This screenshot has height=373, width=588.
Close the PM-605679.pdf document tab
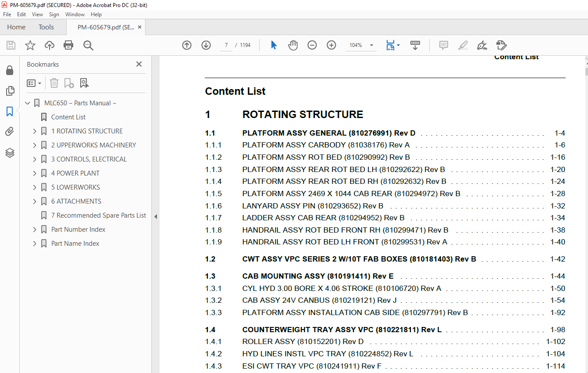(x=140, y=27)
